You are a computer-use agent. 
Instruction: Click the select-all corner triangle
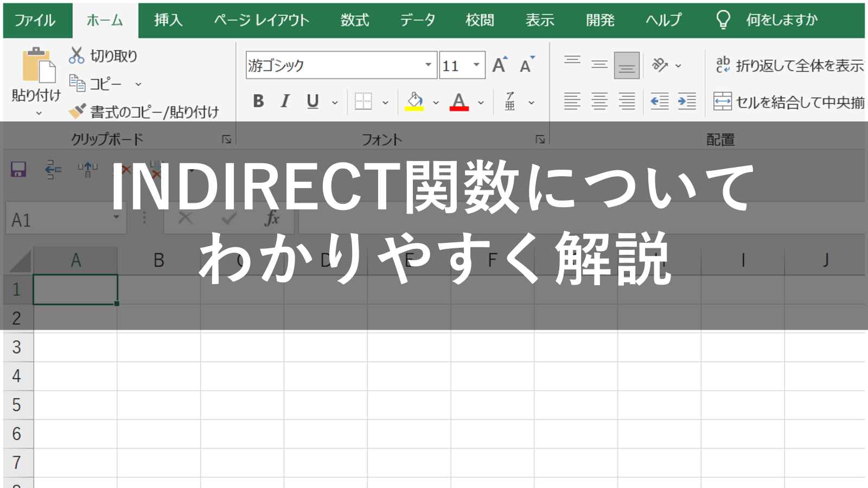tap(20, 261)
